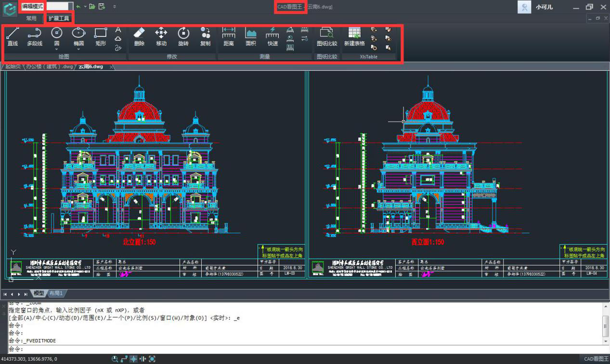
Task: Switch to the 常用 ribbon tab
Action: tap(31, 18)
